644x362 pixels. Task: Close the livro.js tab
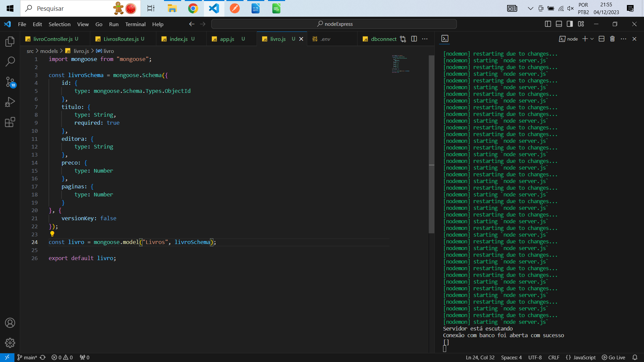(301, 39)
